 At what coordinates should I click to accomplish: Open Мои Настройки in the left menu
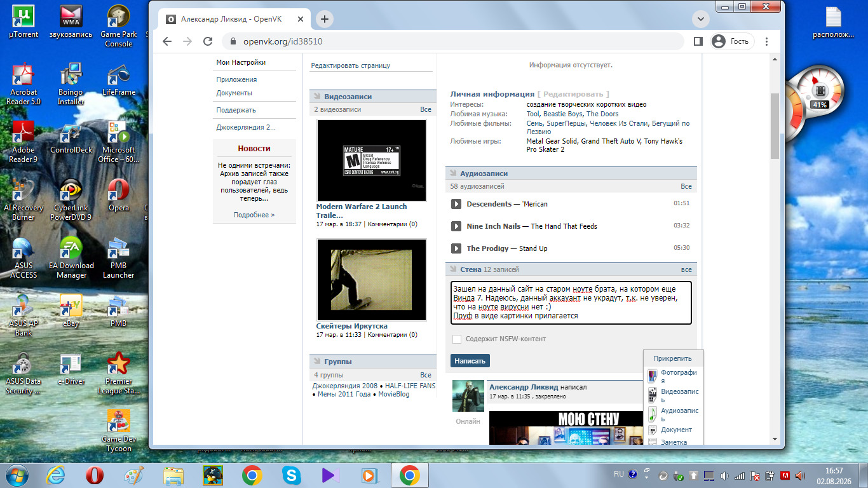click(x=241, y=62)
